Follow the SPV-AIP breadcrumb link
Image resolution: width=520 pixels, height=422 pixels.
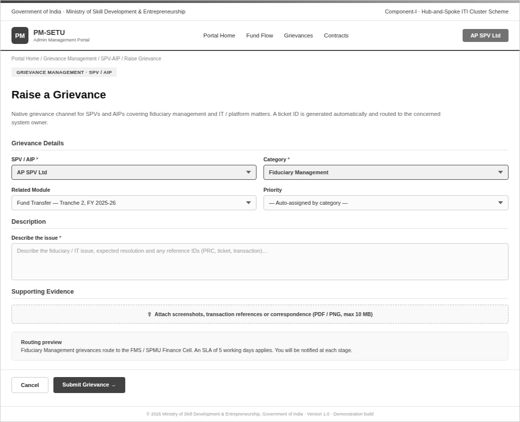click(x=110, y=58)
